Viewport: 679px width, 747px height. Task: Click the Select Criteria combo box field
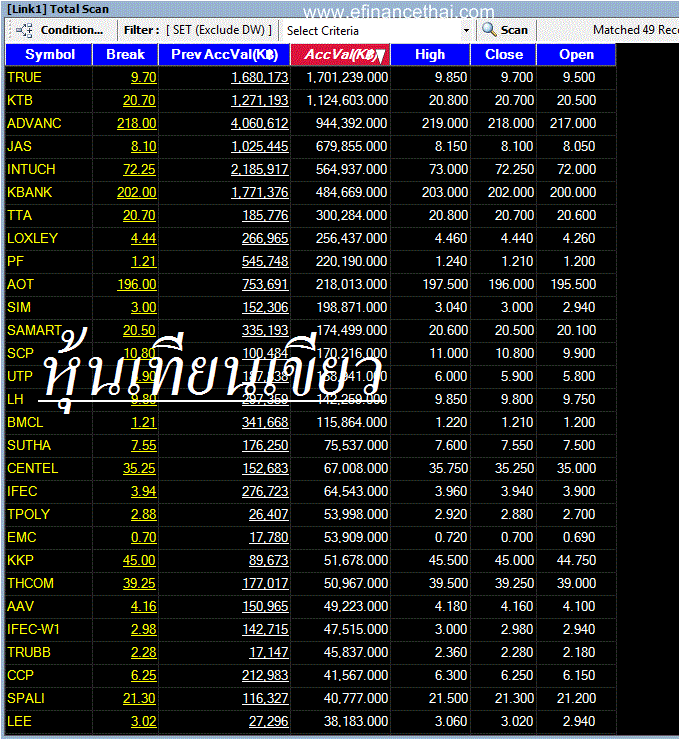378,30
